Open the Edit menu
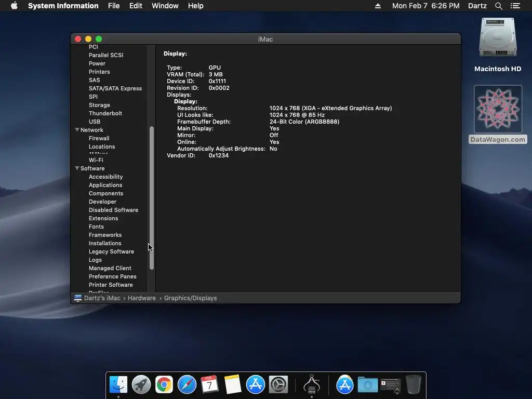This screenshot has height=399, width=532. (136, 6)
